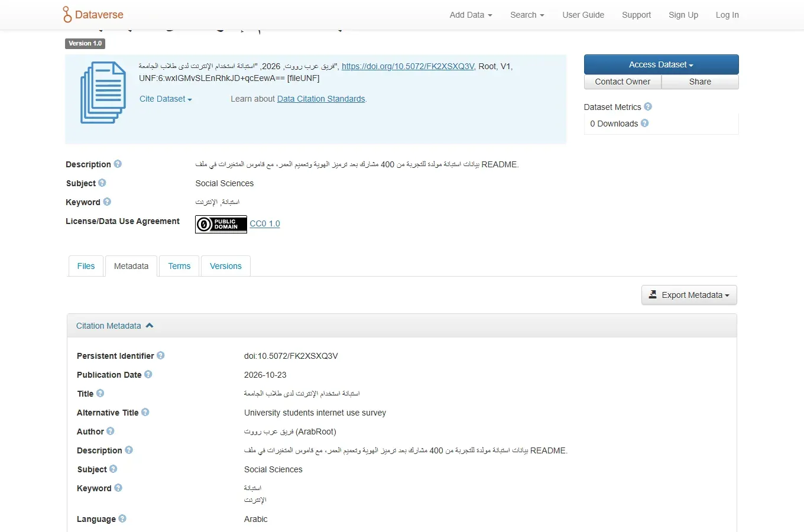
Task: Follow the Data Citation Standards link
Action: point(321,99)
